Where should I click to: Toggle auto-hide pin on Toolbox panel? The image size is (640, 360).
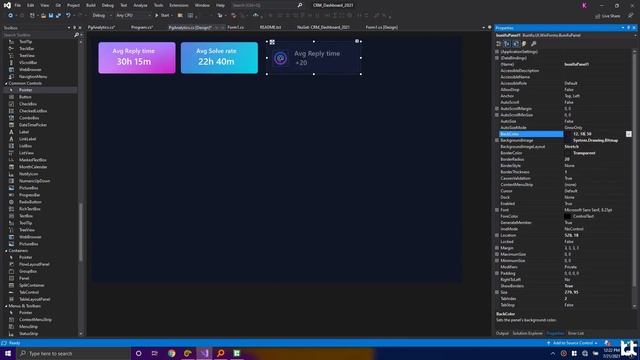[x=74, y=28]
